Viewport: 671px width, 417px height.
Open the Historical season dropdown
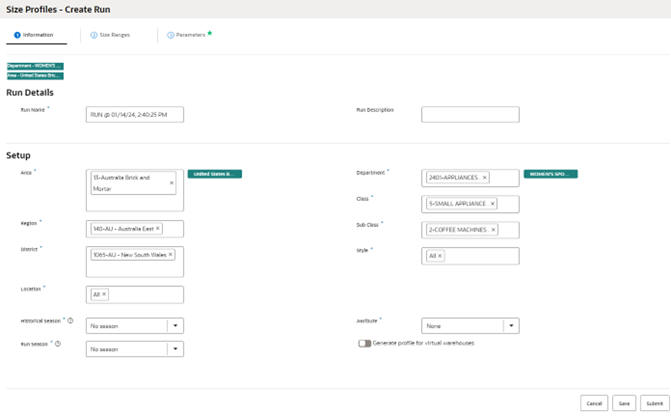pyautogui.click(x=175, y=326)
